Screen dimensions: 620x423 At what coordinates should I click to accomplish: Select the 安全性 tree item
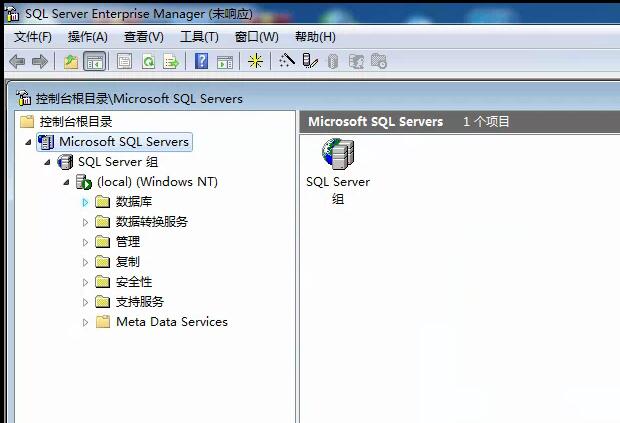(x=134, y=282)
